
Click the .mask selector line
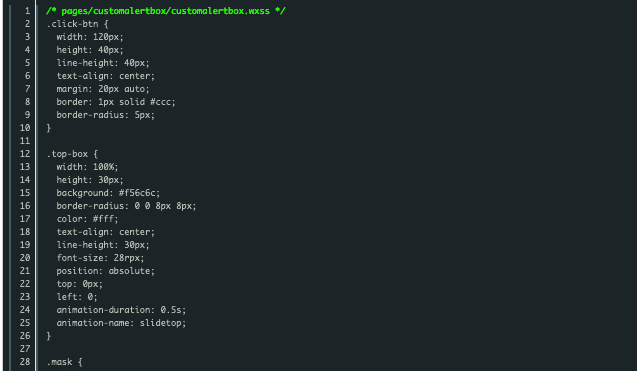(65, 362)
